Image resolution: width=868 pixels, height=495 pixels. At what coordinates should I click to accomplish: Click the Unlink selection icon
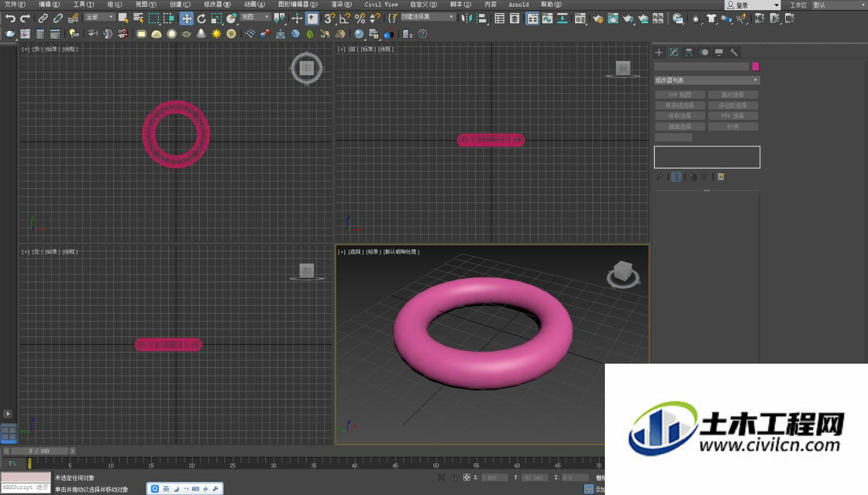[x=58, y=18]
